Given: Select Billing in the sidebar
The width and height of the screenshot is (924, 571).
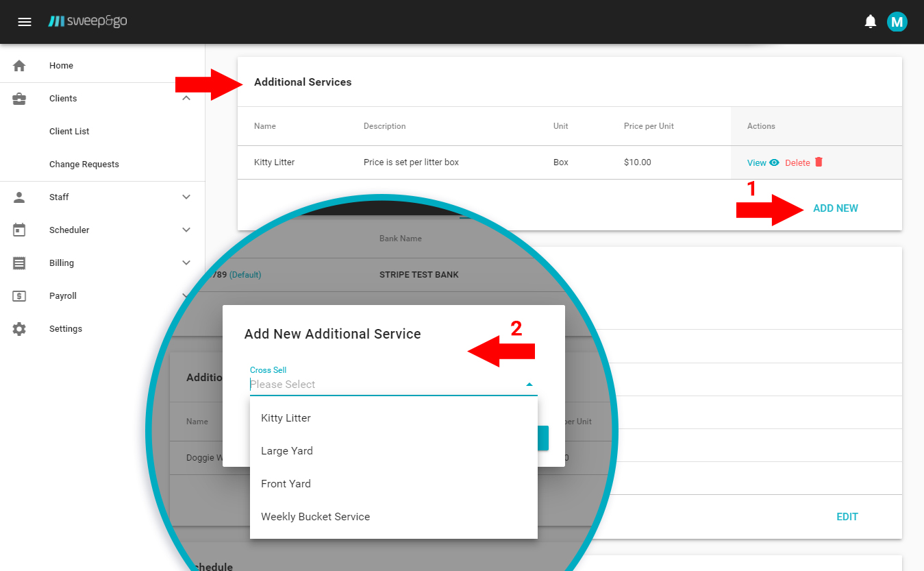Looking at the screenshot, I should [x=62, y=263].
